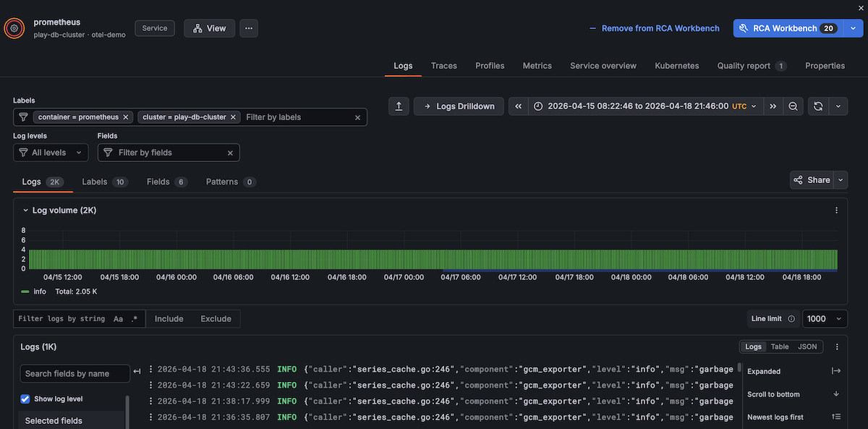The height and width of the screenshot is (429, 868).
Task: Select the Labels 10 sub-tab
Action: [x=105, y=182]
